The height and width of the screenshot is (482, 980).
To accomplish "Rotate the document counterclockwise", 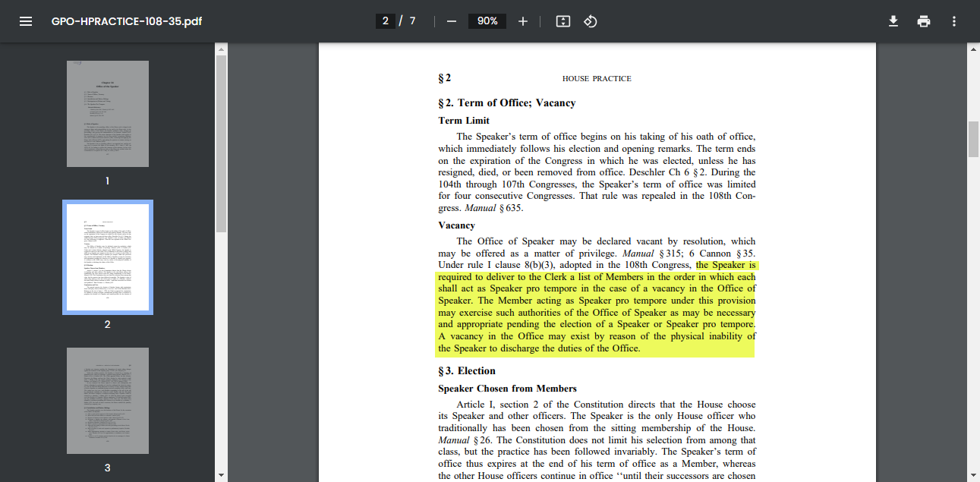I will click(x=590, y=21).
